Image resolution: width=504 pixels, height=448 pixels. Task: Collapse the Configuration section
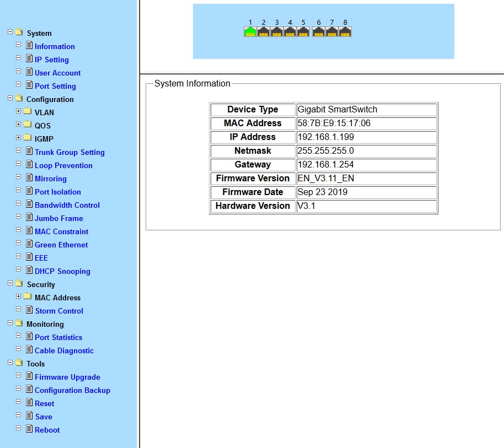[x=10, y=99]
